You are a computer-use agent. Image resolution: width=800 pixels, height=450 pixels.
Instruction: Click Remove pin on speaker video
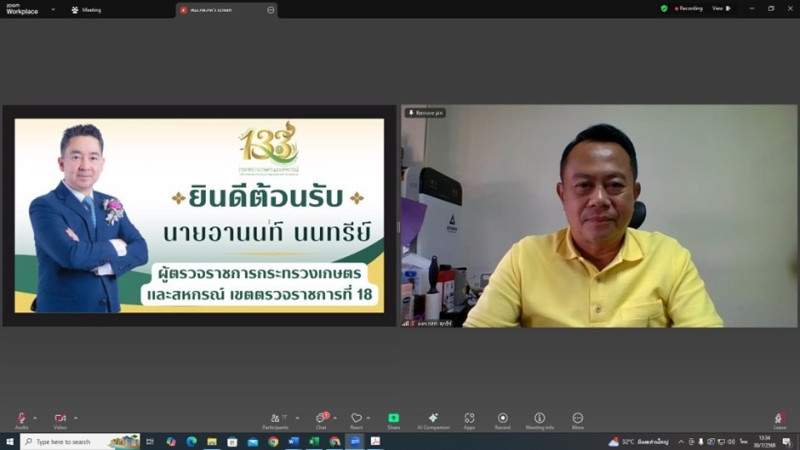click(425, 113)
